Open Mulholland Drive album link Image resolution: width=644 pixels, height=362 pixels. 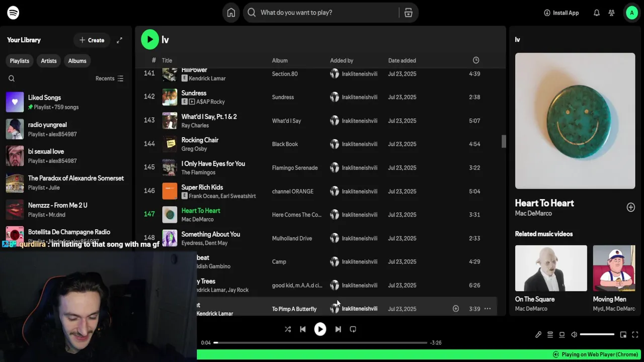[292, 238]
